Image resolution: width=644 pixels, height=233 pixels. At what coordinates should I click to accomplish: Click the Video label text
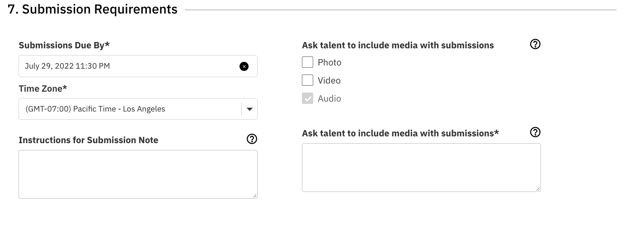[329, 80]
